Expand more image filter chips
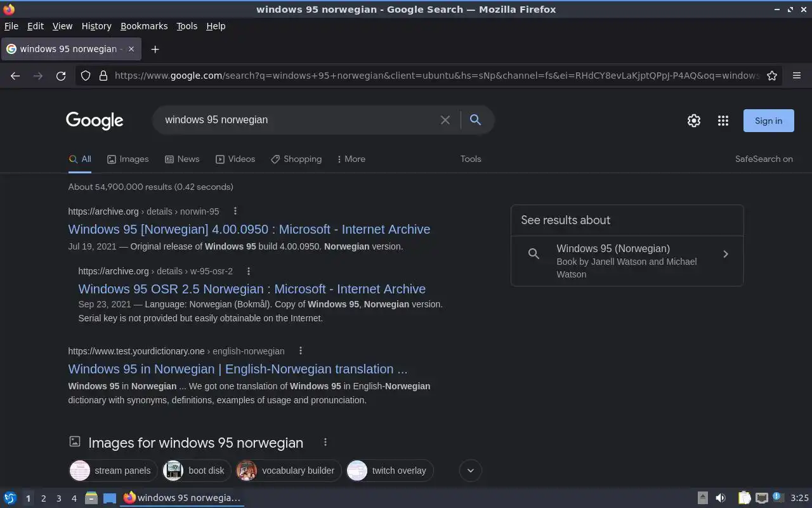 (x=471, y=471)
